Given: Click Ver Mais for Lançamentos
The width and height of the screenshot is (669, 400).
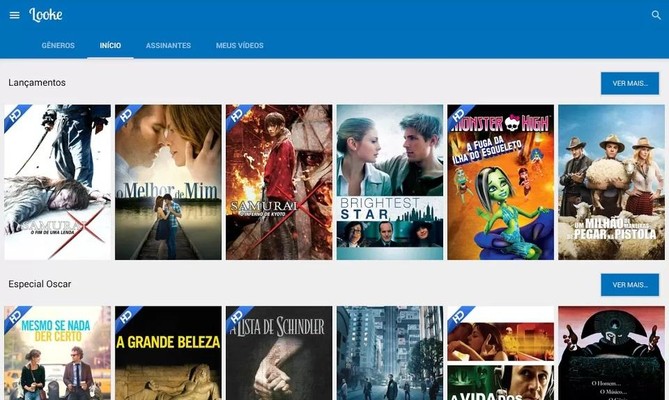Looking at the screenshot, I should click(x=630, y=84).
